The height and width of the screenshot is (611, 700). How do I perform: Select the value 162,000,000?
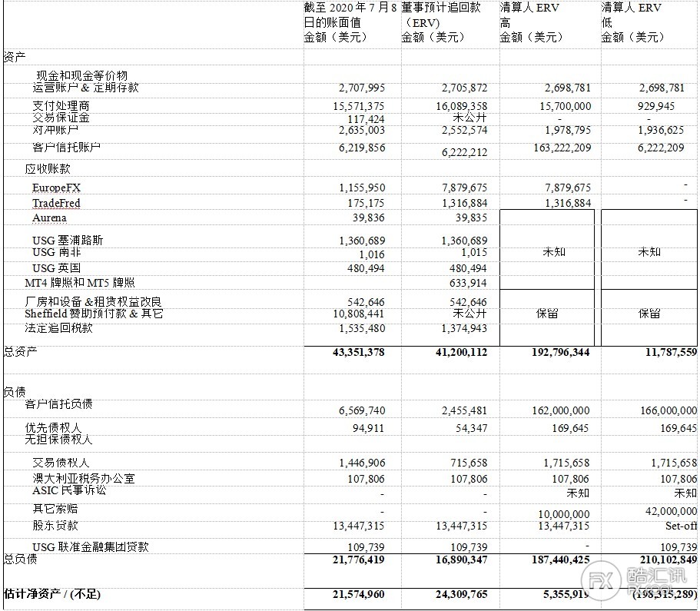click(x=561, y=410)
